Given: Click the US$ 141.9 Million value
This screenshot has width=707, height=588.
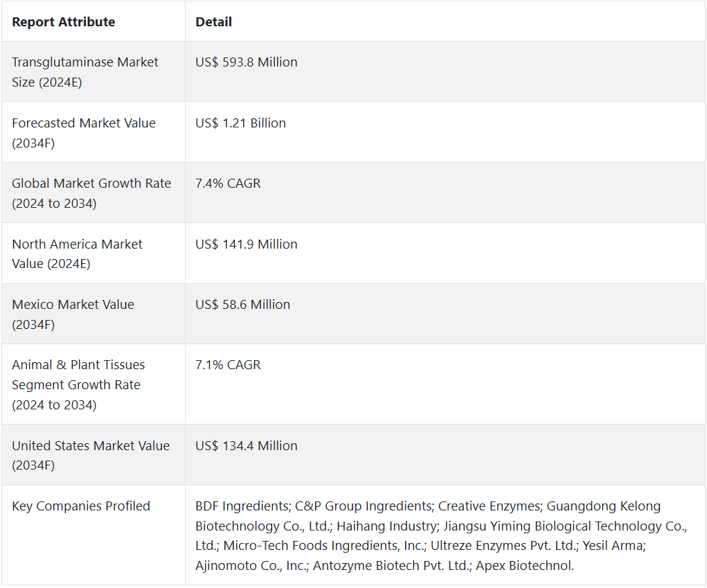Looking at the screenshot, I should [x=247, y=244].
